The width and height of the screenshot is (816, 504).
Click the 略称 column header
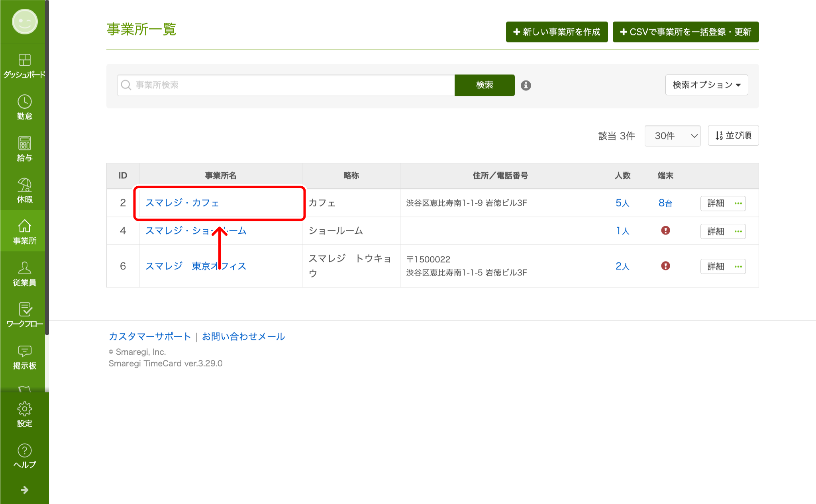(x=351, y=176)
